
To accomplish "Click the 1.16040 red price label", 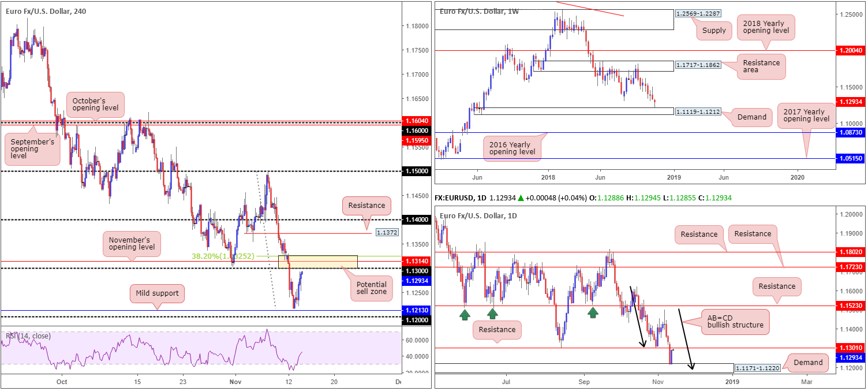I will [417, 121].
